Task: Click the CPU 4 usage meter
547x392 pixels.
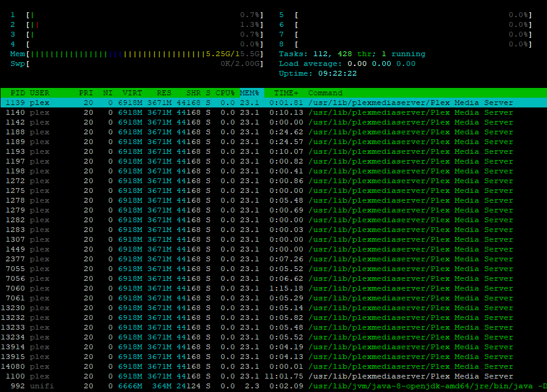Action: 137,44
